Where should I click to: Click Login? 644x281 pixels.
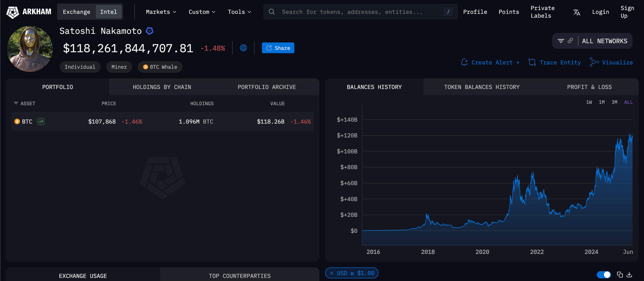coord(600,12)
